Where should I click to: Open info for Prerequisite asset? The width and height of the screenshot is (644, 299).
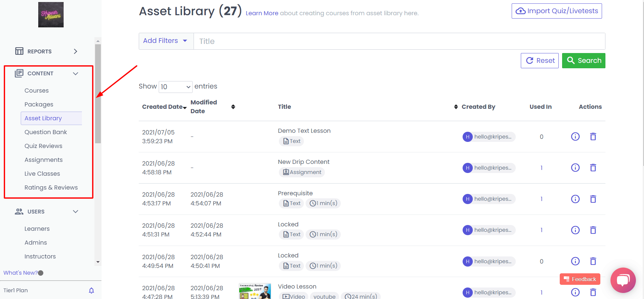575,199
